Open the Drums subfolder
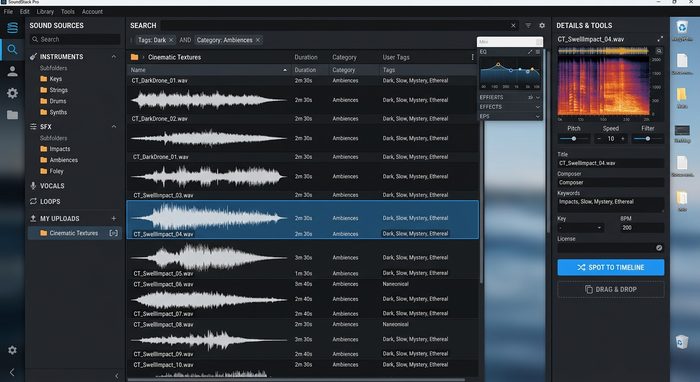 [53, 101]
